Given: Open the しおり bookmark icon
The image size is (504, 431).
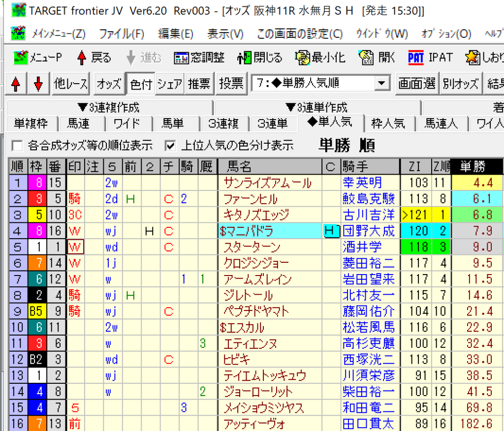Looking at the screenshot, I should pyautogui.click(x=484, y=58).
